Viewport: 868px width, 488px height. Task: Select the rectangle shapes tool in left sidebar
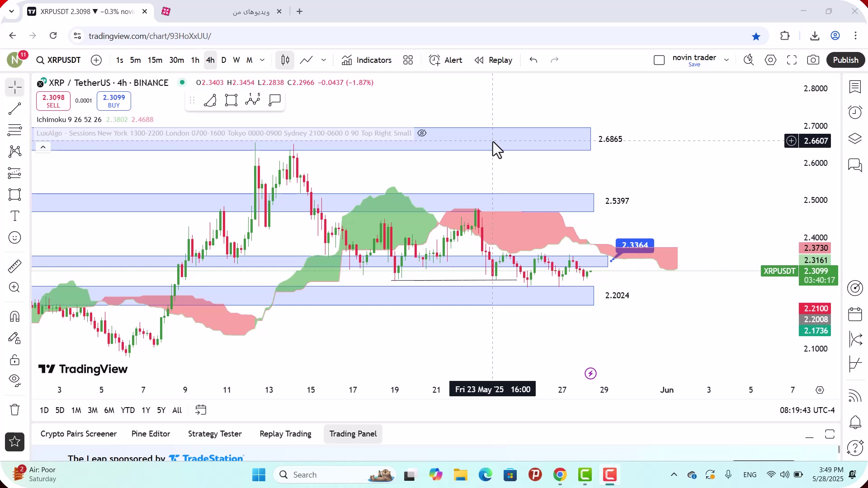14,195
